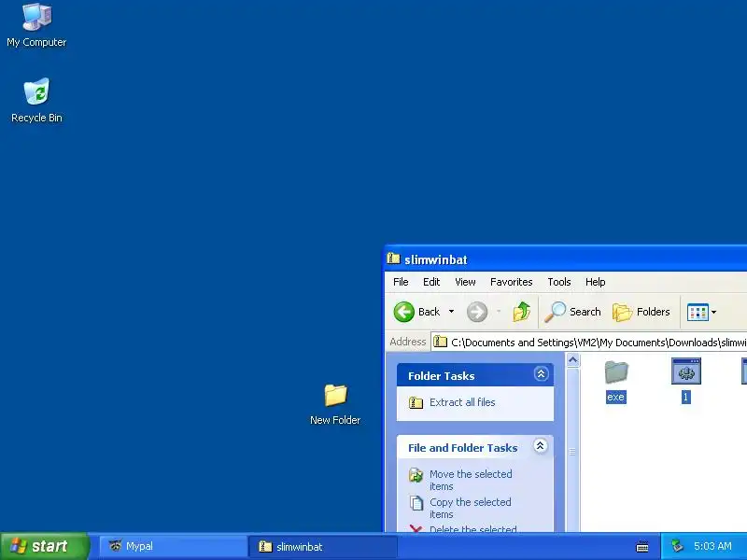Click the 5:03 AM taskbar clock
747x560 pixels.
click(x=712, y=546)
